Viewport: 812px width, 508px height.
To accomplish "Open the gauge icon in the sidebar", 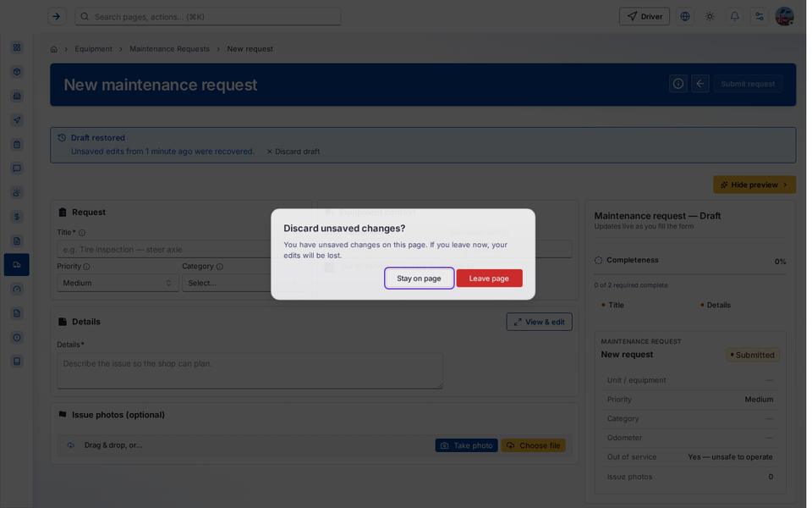I will [17, 290].
